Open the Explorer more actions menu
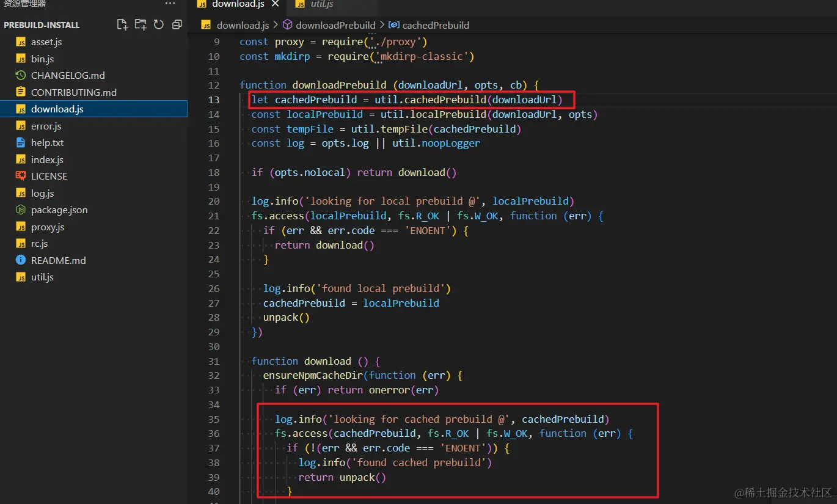This screenshot has width=837, height=504. coord(169,5)
